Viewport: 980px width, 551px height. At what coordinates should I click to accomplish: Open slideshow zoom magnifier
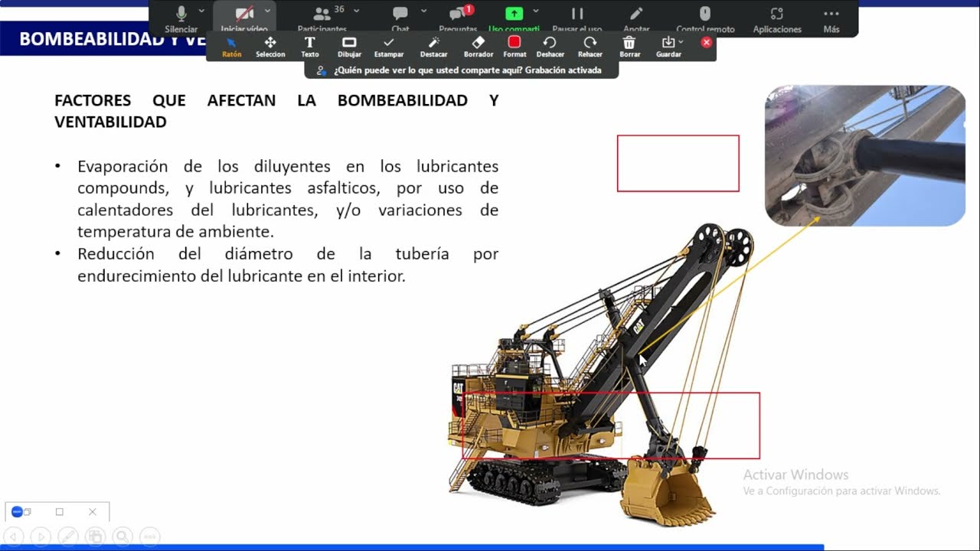(x=122, y=536)
